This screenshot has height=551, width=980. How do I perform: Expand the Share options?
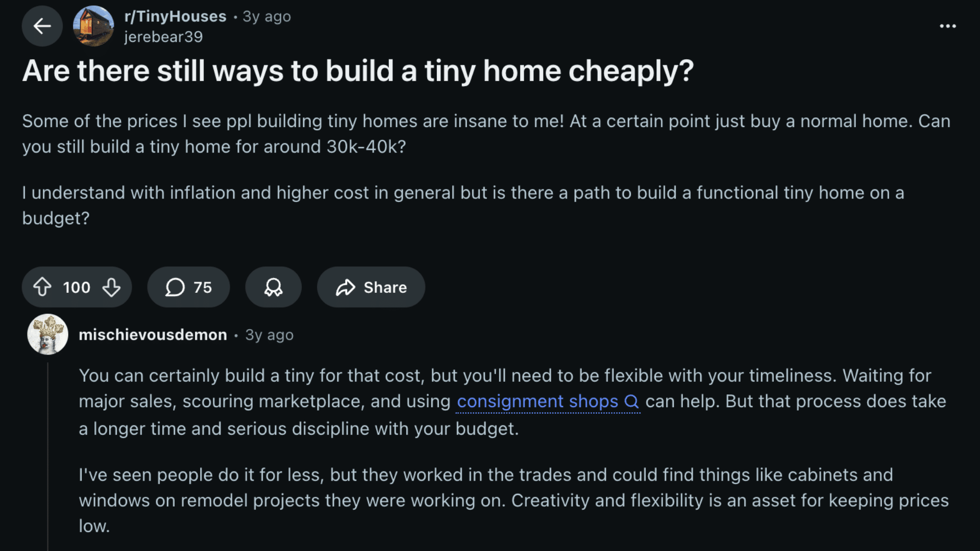(x=371, y=287)
